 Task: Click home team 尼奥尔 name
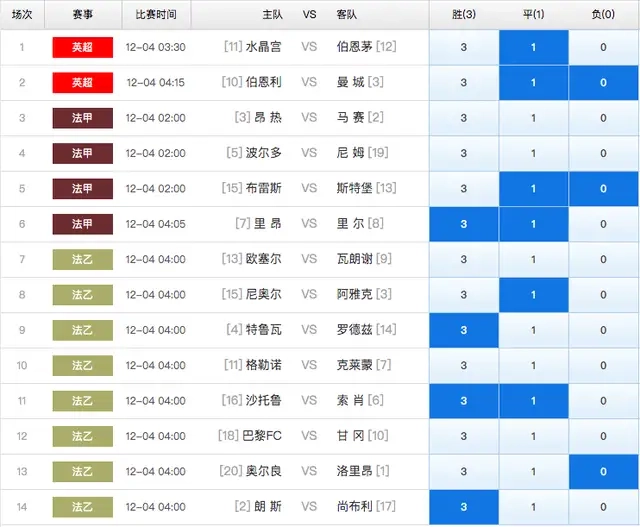coord(264,295)
